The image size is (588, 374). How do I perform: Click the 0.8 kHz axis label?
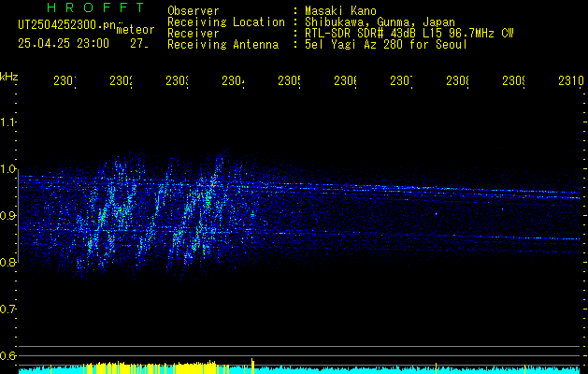click(x=7, y=262)
